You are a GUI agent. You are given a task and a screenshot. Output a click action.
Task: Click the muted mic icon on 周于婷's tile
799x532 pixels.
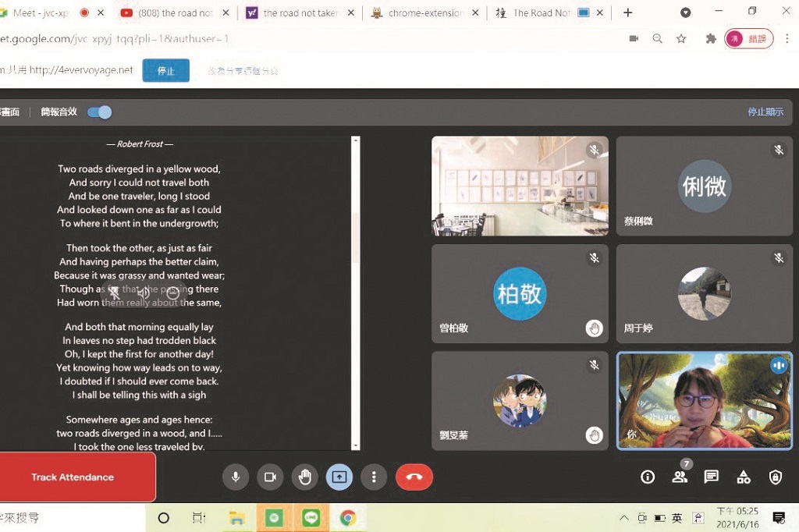click(779, 258)
